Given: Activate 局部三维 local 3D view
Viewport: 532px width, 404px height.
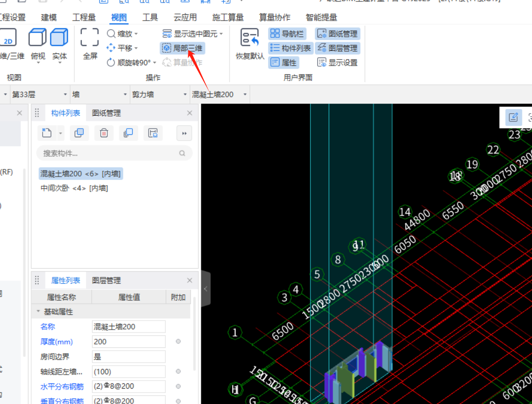Looking at the screenshot, I should 183,48.
